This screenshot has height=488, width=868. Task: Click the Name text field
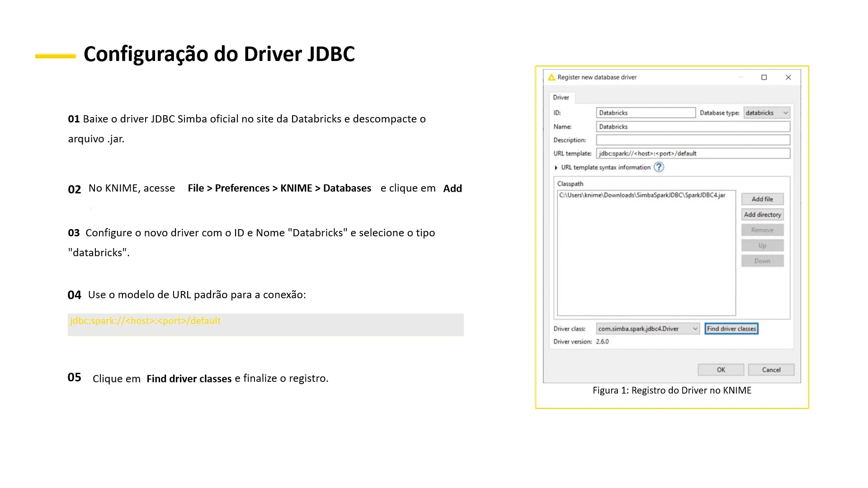693,127
